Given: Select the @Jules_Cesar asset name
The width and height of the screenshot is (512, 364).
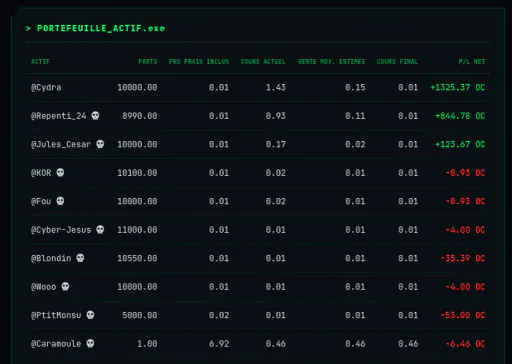Looking at the screenshot, I should (x=61, y=144).
